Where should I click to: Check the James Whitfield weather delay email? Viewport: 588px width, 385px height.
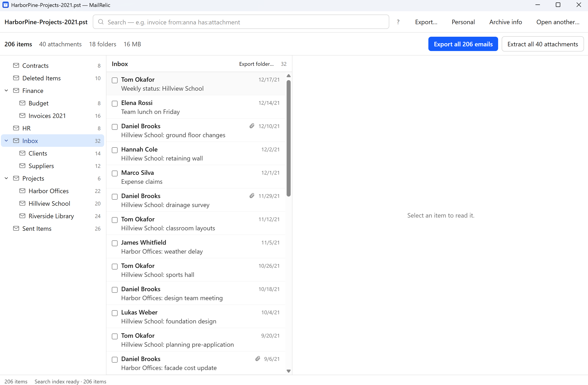[x=115, y=243]
